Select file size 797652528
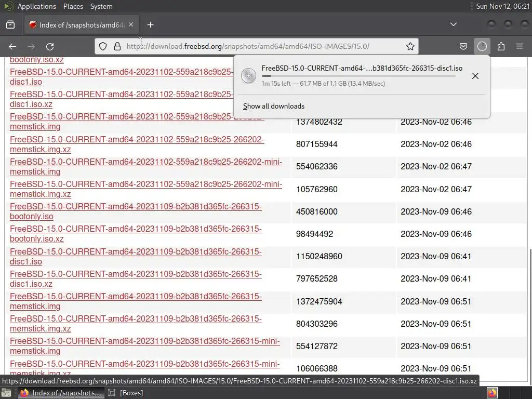This screenshot has width=532, height=399. coord(316,279)
